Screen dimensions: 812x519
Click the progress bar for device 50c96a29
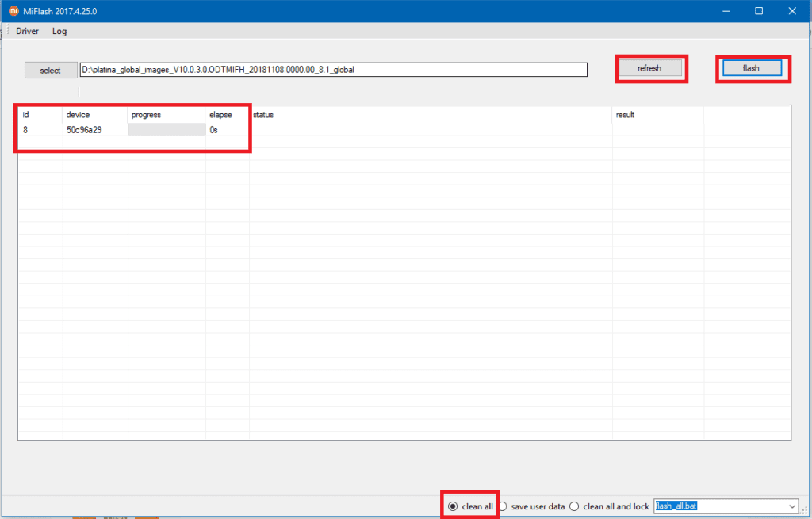pos(167,130)
